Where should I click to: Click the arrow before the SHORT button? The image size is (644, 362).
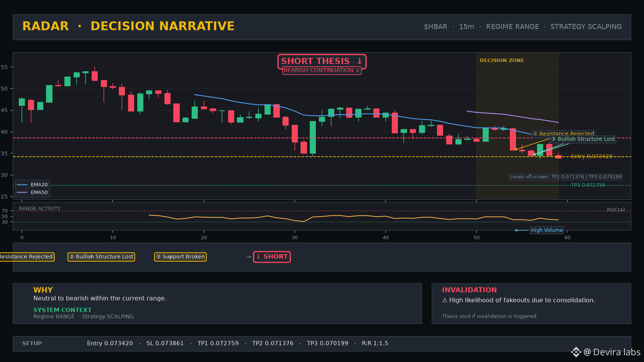coord(248,257)
